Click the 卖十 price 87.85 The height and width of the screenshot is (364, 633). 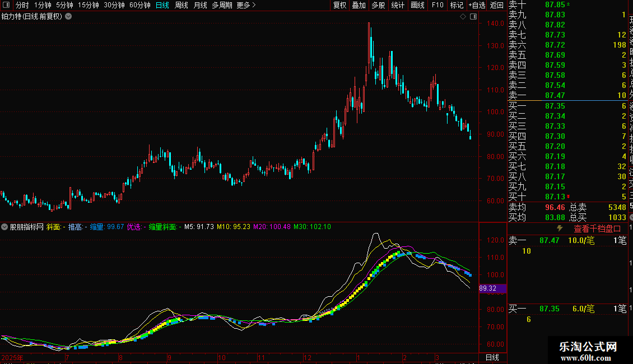[555, 4]
